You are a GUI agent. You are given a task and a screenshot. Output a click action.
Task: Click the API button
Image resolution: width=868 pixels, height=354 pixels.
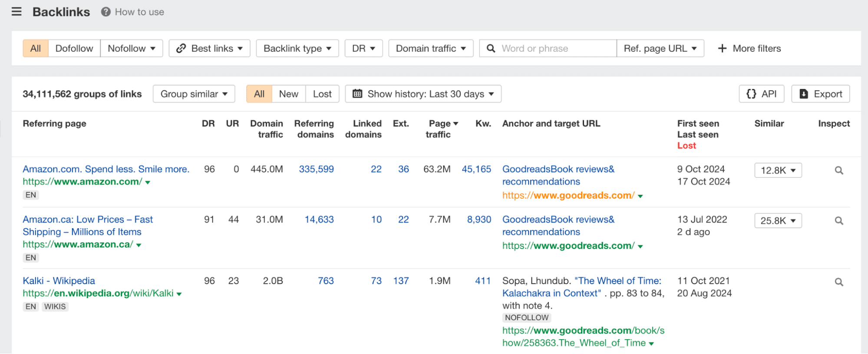[x=762, y=94]
